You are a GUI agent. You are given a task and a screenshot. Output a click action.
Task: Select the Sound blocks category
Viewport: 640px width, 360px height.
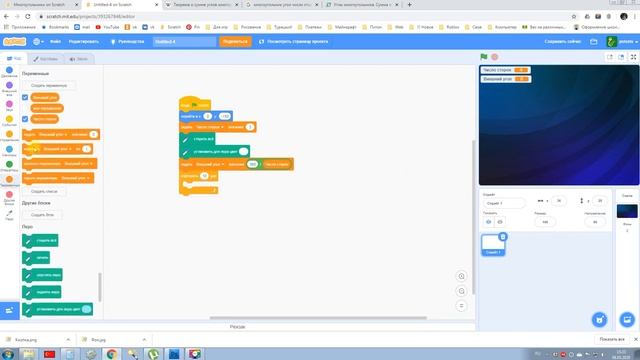tap(9, 106)
